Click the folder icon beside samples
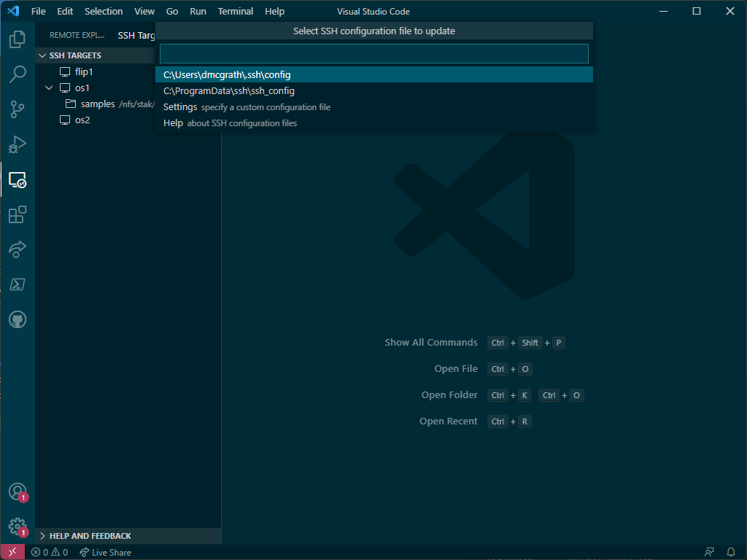Viewport: 747px width, 560px height. click(71, 104)
